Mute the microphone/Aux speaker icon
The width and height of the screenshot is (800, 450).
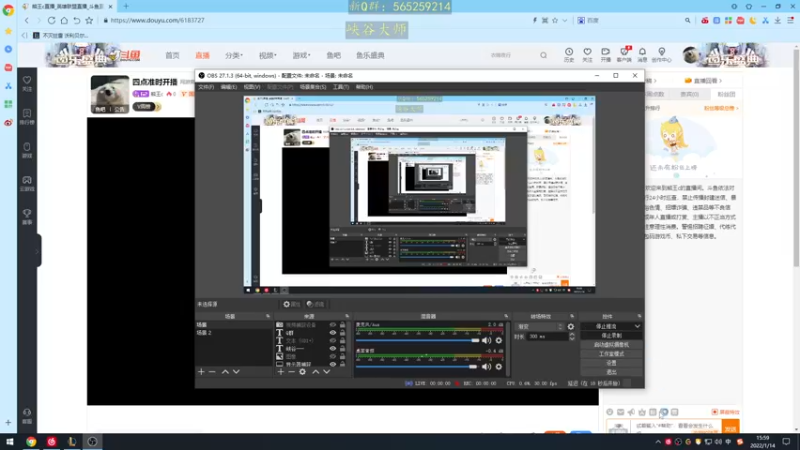(486, 340)
